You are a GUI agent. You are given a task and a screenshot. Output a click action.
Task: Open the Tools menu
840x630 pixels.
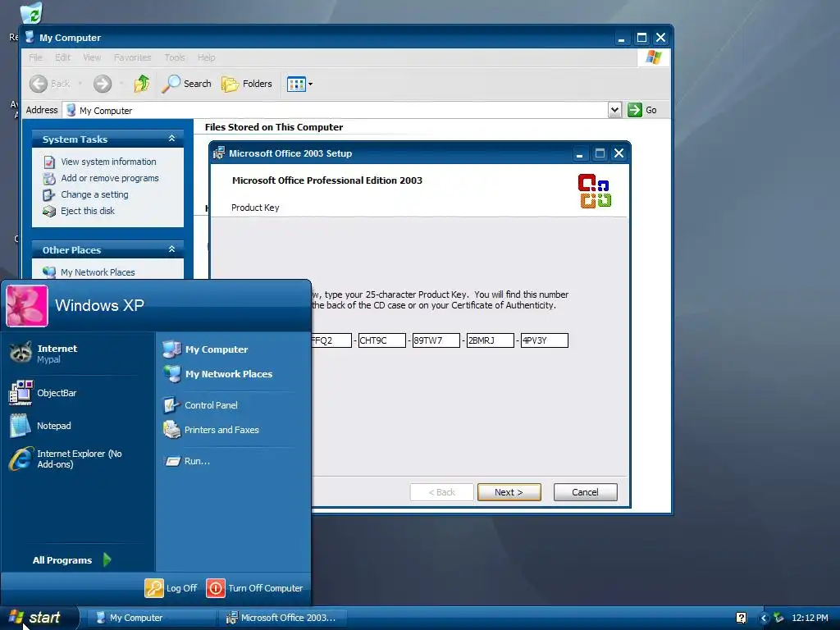coord(175,57)
